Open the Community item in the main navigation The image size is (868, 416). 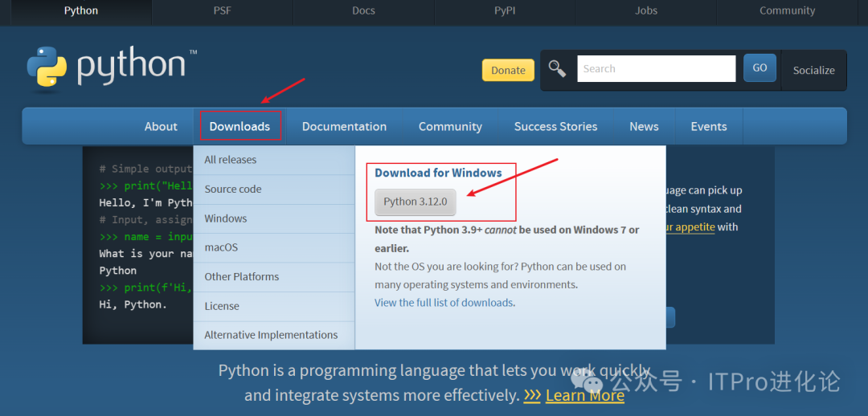(451, 126)
